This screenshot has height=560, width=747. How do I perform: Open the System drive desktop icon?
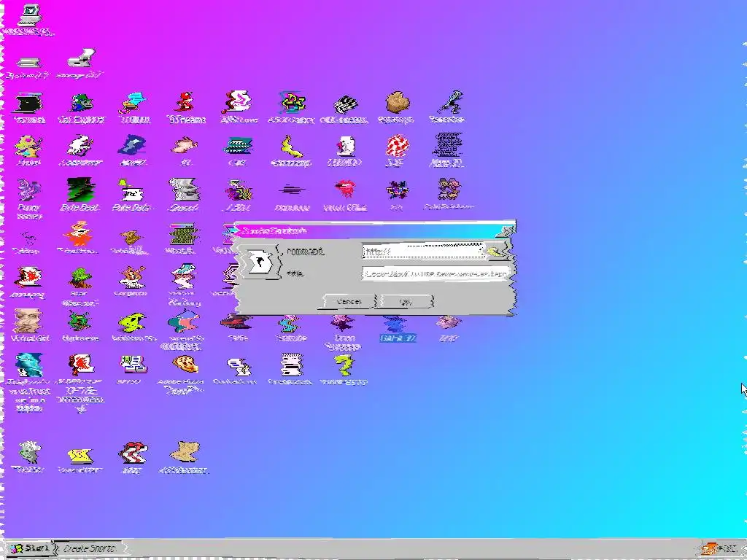point(28,62)
